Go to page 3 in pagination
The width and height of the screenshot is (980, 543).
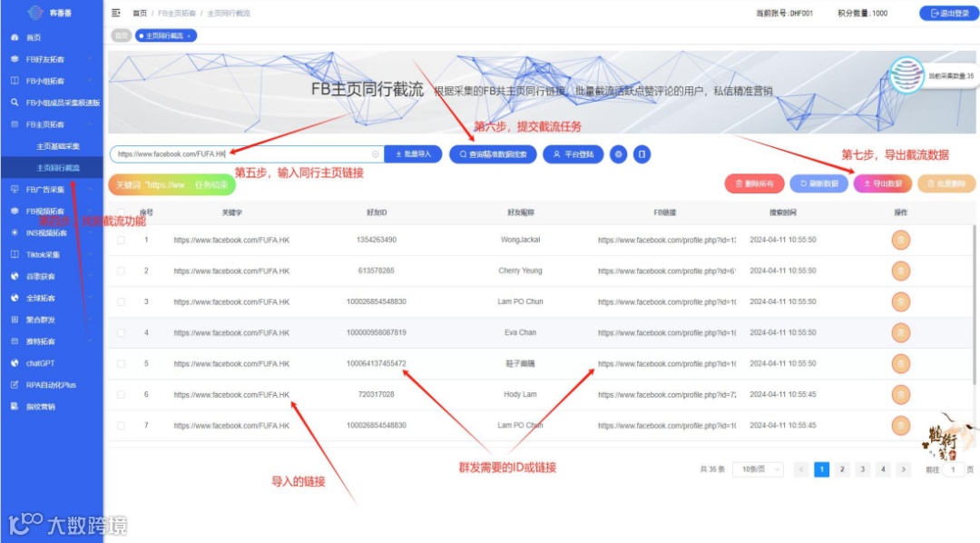pos(863,469)
